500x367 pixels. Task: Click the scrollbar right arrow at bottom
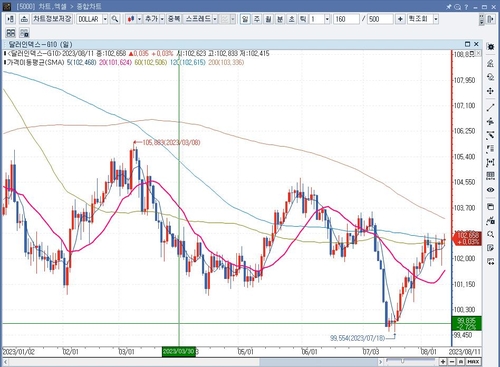tap(381, 362)
